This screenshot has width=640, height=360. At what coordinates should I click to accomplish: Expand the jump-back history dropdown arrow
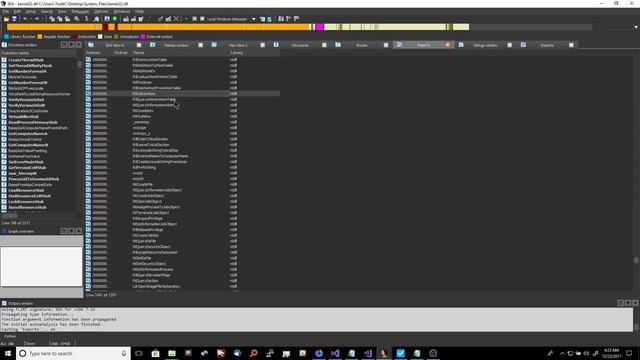(31, 19)
